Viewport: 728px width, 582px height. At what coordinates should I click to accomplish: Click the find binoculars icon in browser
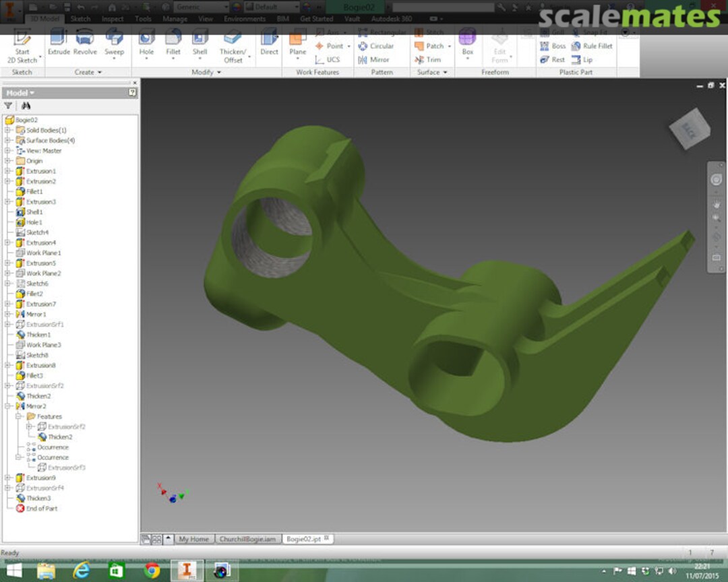[26, 106]
